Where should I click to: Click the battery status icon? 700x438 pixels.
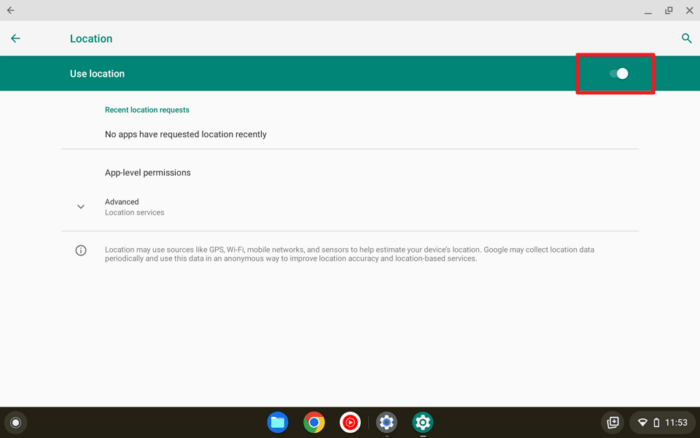(x=656, y=422)
